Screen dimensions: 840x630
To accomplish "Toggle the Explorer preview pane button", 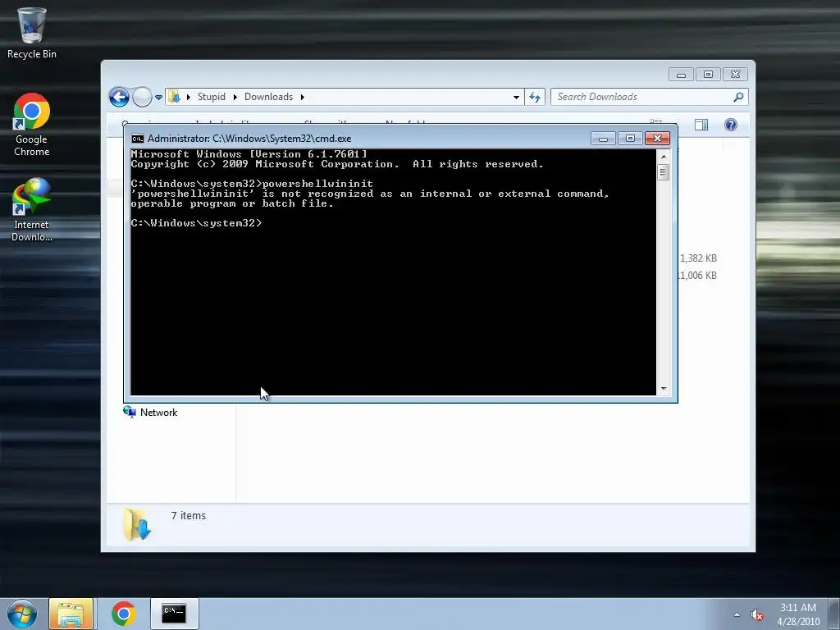I will [701, 125].
